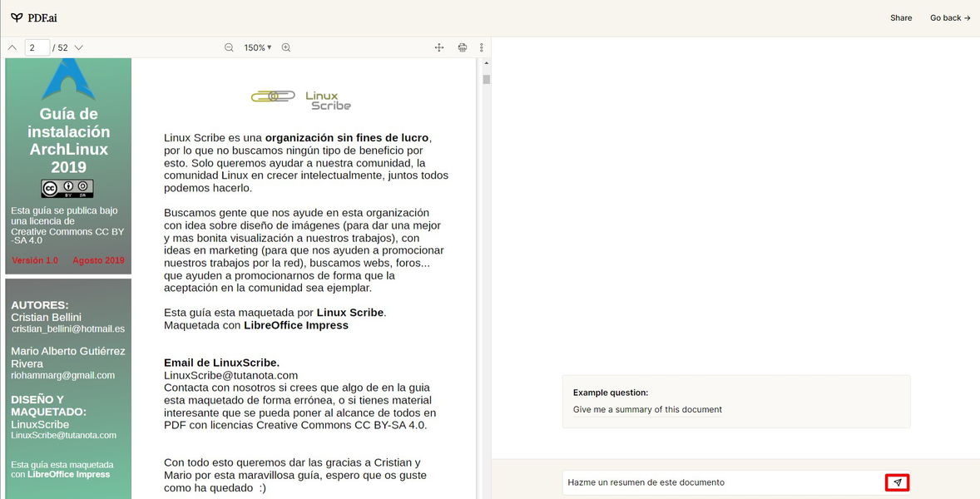
Task: Click the Arch Linux logo on the cover
Action: pyautogui.click(x=68, y=79)
